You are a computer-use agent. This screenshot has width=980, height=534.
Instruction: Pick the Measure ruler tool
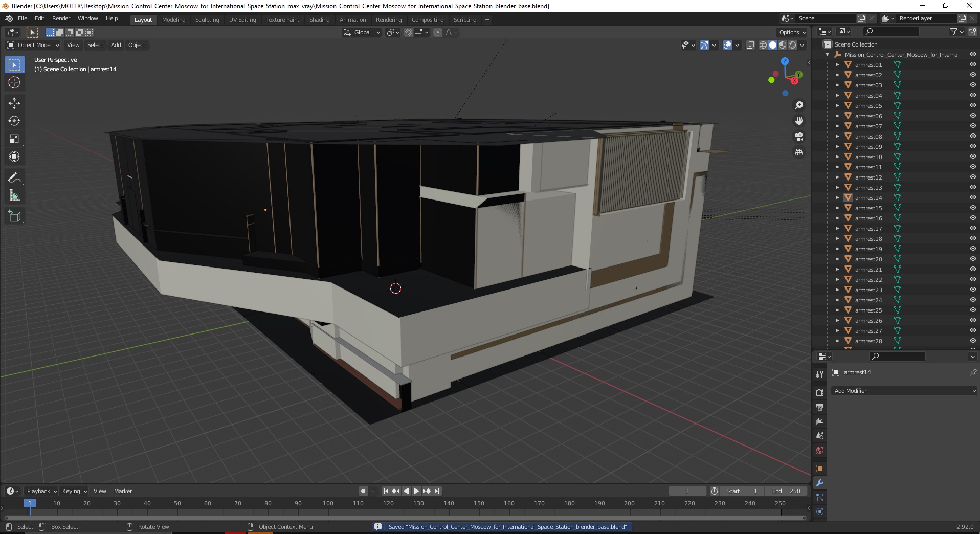click(x=14, y=196)
